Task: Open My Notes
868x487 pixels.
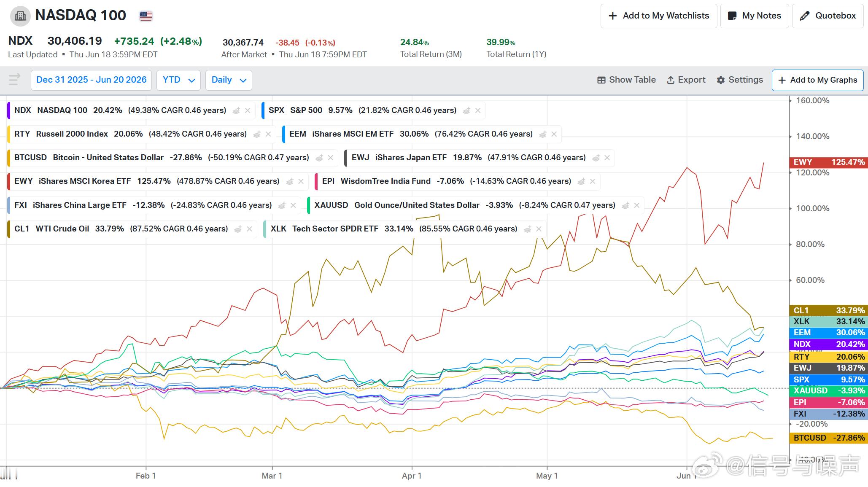Action: (x=755, y=16)
